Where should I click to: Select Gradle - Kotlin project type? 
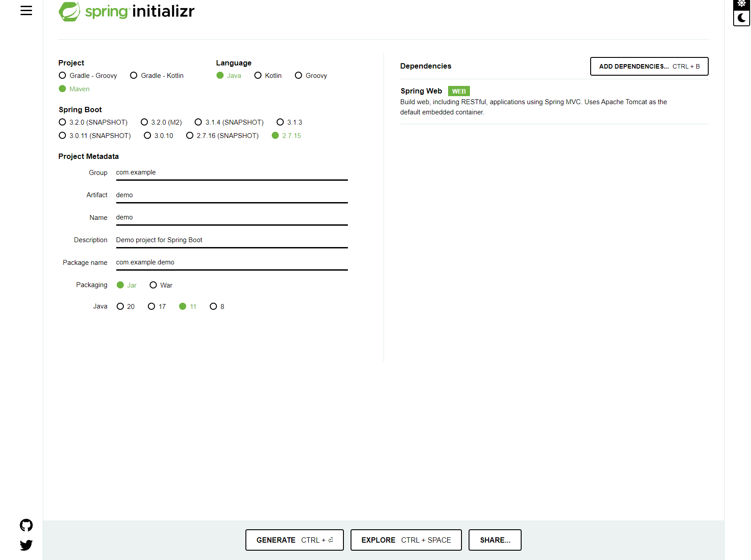(x=157, y=76)
